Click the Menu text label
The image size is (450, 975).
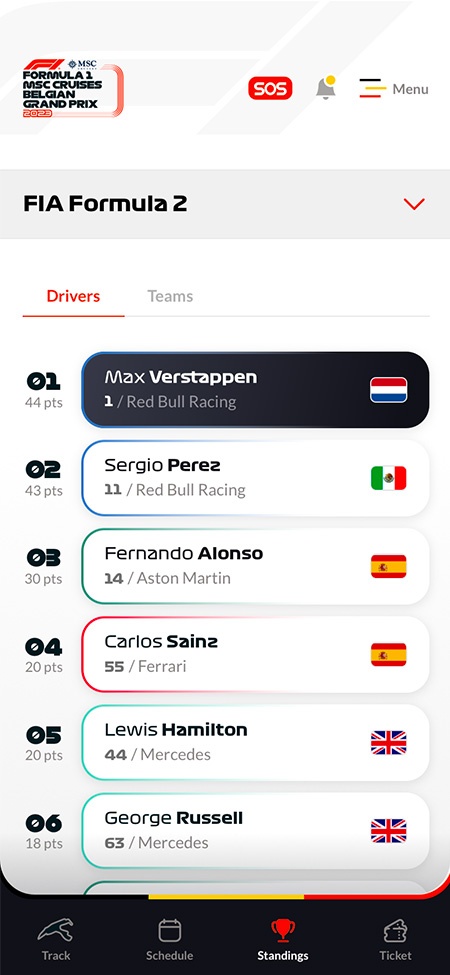coord(410,89)
